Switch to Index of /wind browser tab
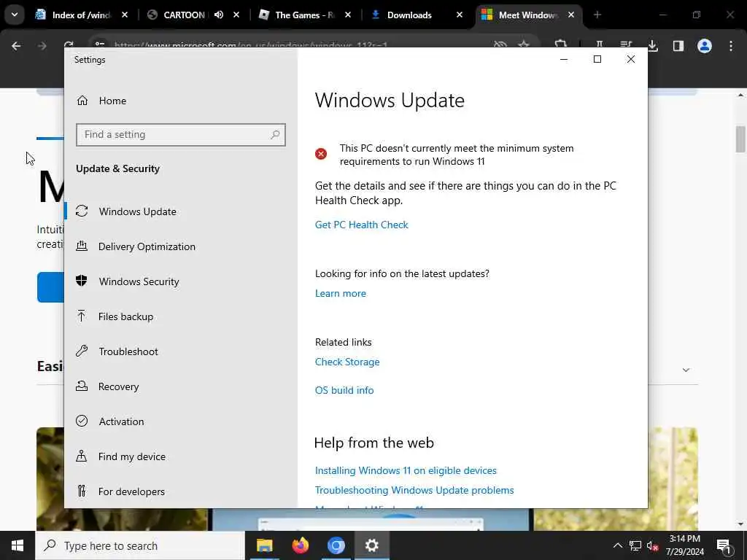747x560 pixels. [x=81, y=15]
